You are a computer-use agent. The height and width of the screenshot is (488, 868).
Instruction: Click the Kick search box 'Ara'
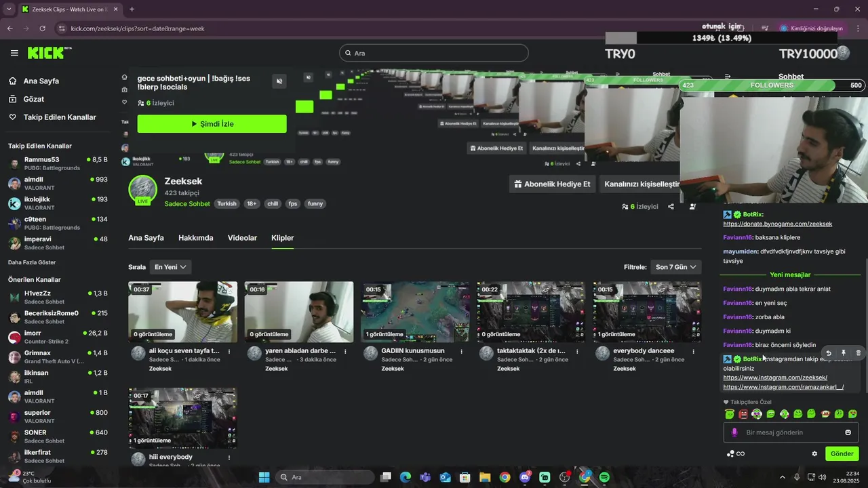[434, 53]
